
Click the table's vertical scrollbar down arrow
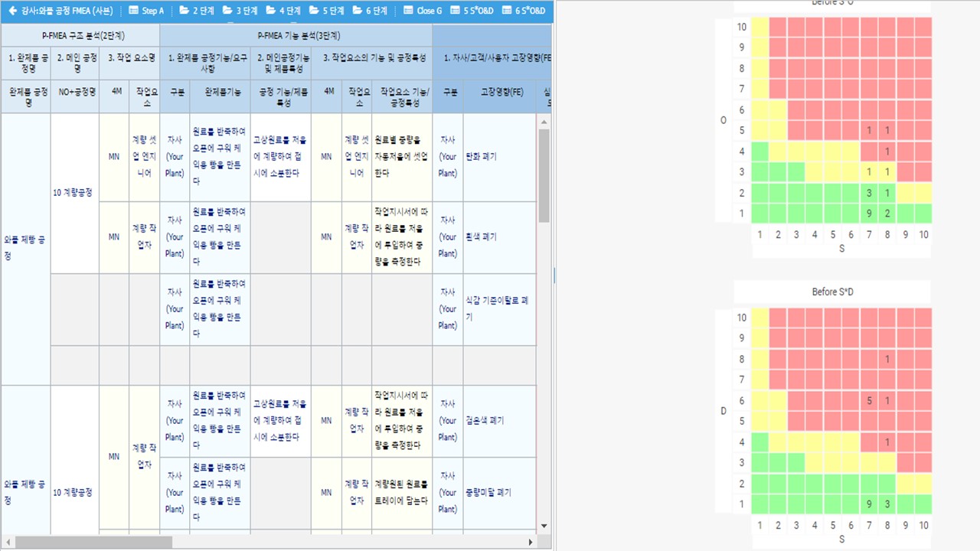[544, 526]
